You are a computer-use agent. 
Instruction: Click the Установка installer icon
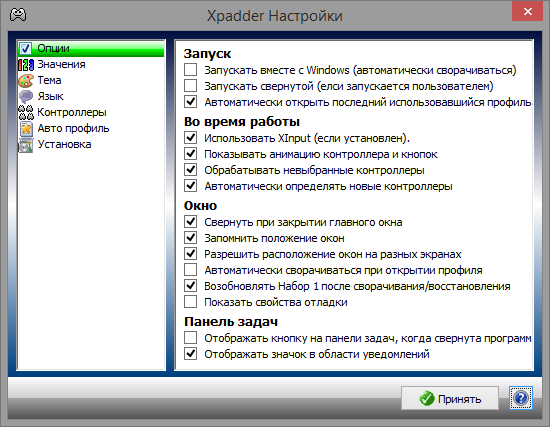click(x=26, y=145)
